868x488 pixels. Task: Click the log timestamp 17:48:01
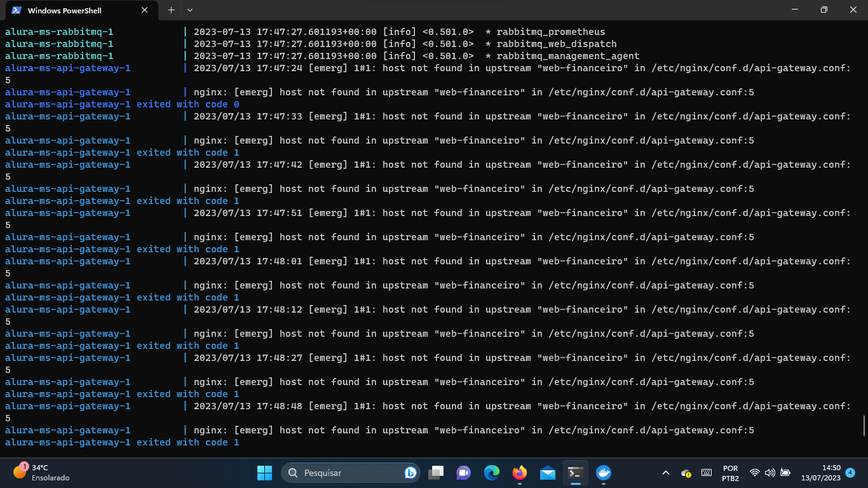pyautogui.click(x=280, y=261)
